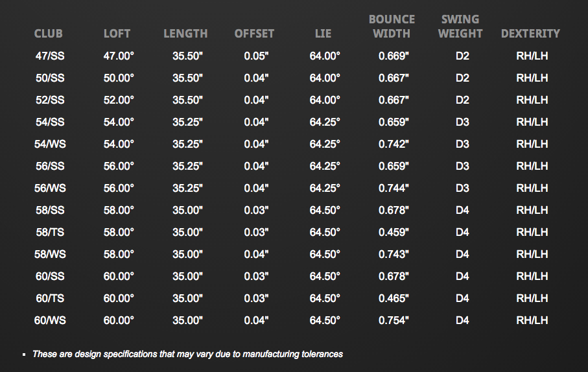Click the DEXTERITY column header

pos(530,34)
